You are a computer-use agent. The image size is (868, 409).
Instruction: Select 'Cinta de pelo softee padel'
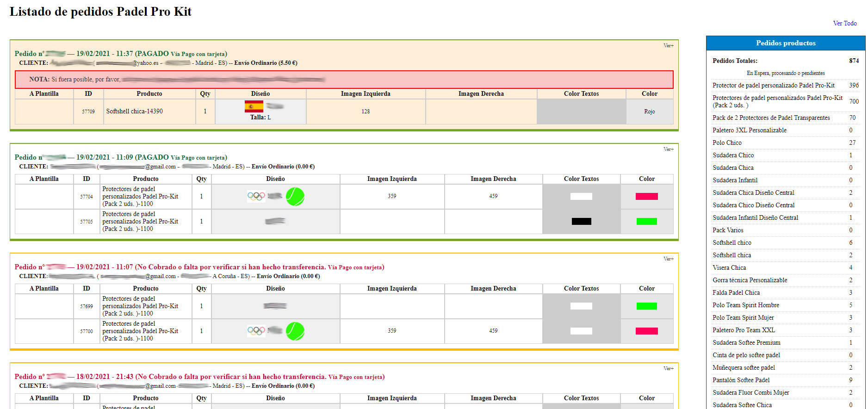pyautogui.click(x=786, y=355)
